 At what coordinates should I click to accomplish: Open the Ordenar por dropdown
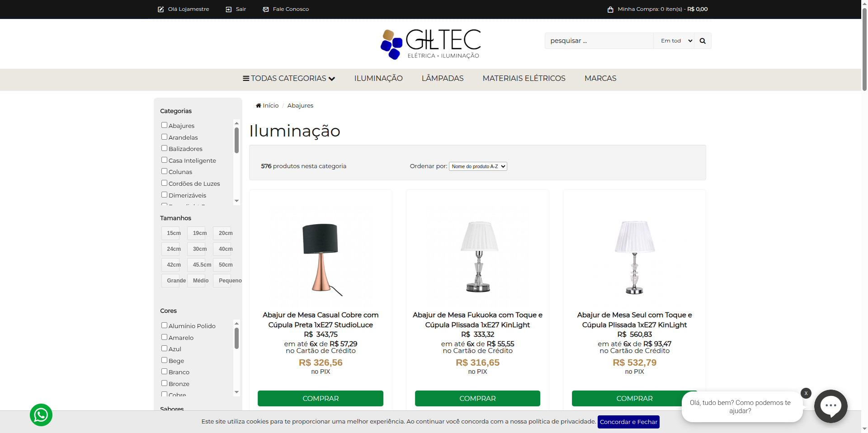(x=478, y=166)
